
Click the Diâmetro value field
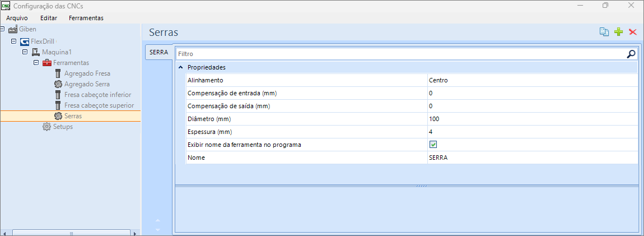coord(532,119)
